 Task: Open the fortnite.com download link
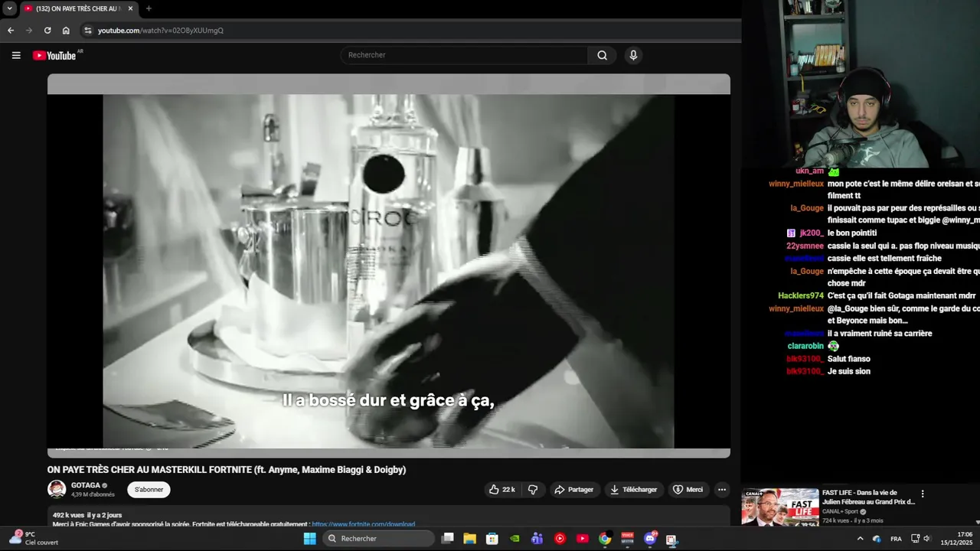(x=364, y=524)
